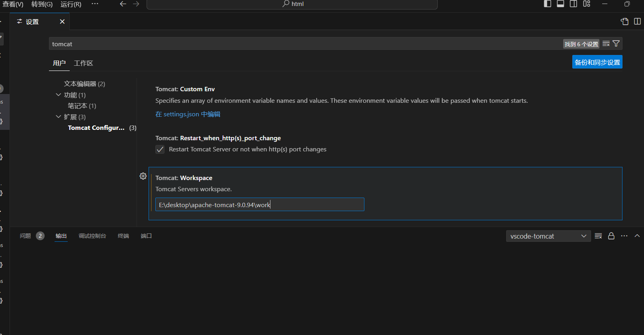Click the Tomcat: Workspace setting title
This screenshot has height=335, width=644.
point(184,178)
